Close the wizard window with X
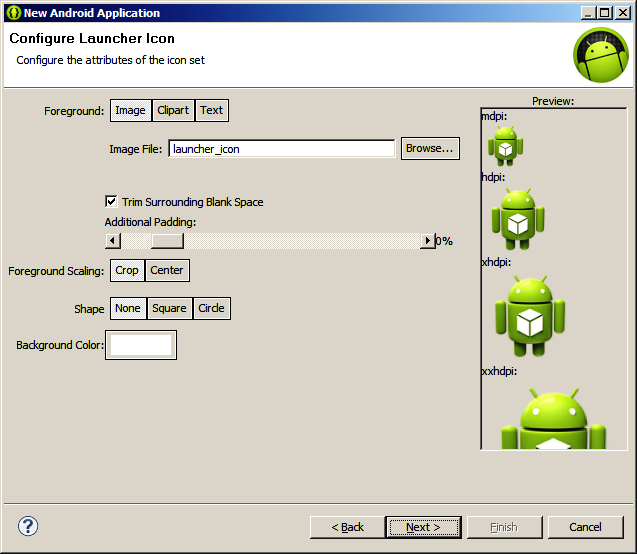The width and height of the screenshot is (637, 554). coord(623,13)
